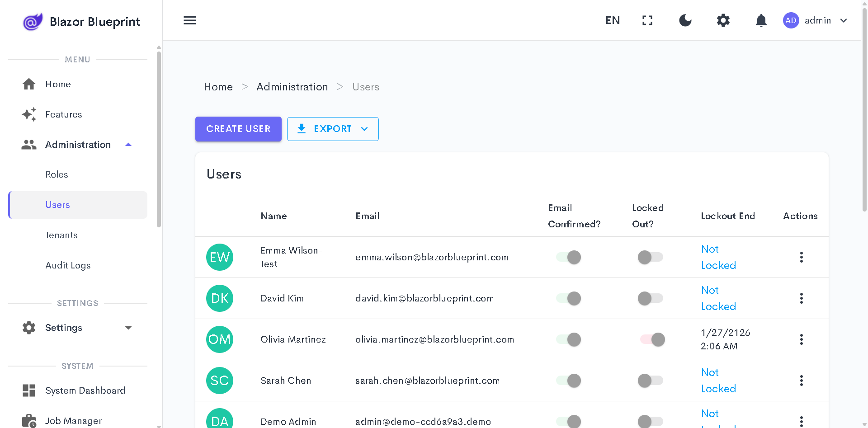Open notifications bell
The width and height of the screenshot is (868, 428).
point(761,20)
